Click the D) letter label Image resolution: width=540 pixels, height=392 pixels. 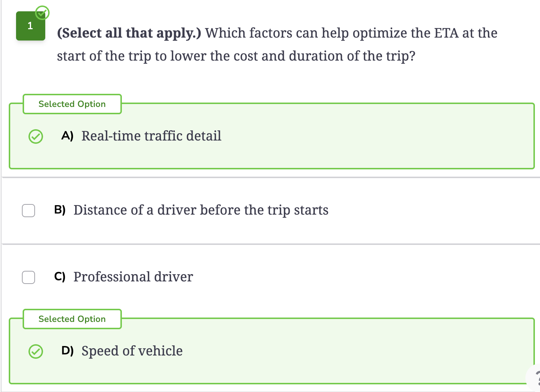pos(67,351)
